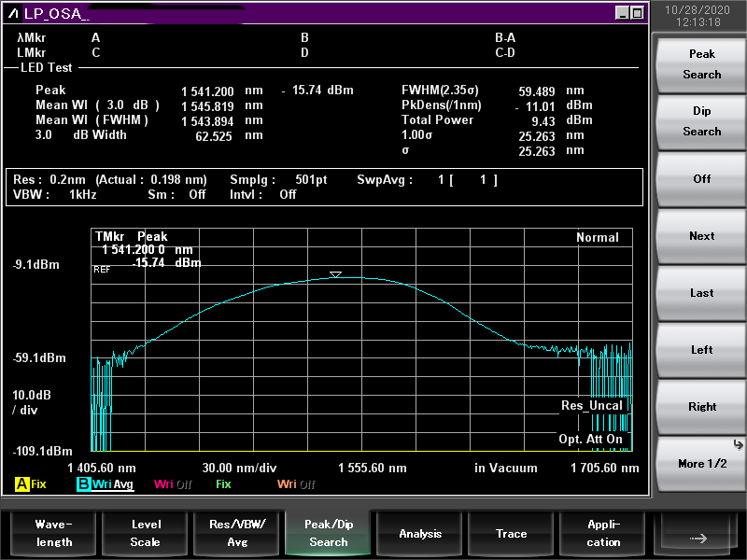747x560 pixels.
Task: Turn marker search Off
Action: pyautogui.click(x=701, y=179)
